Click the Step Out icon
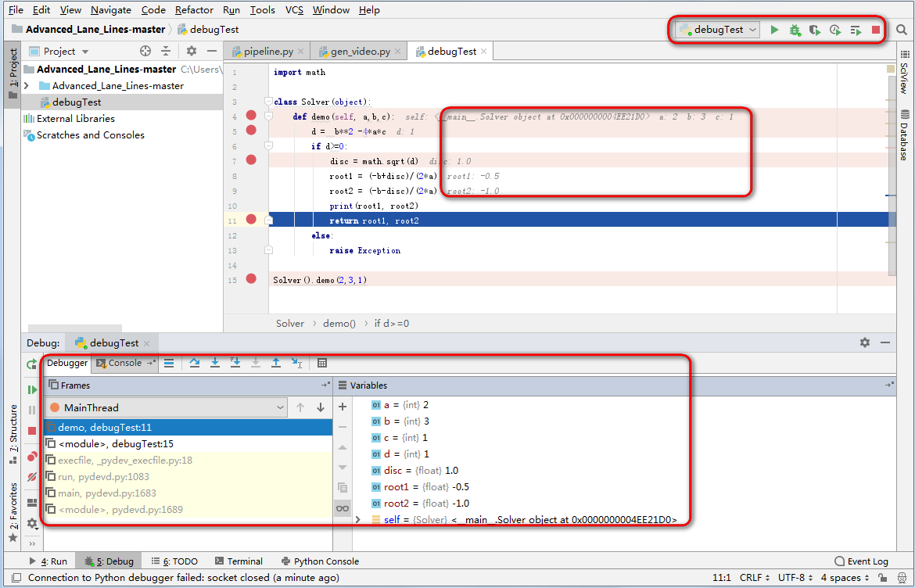The image size is (915, 588). [x=275, y=363]
